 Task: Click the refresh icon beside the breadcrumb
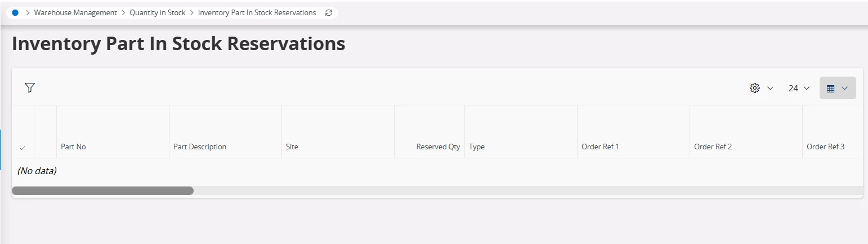tap(329, 12)
